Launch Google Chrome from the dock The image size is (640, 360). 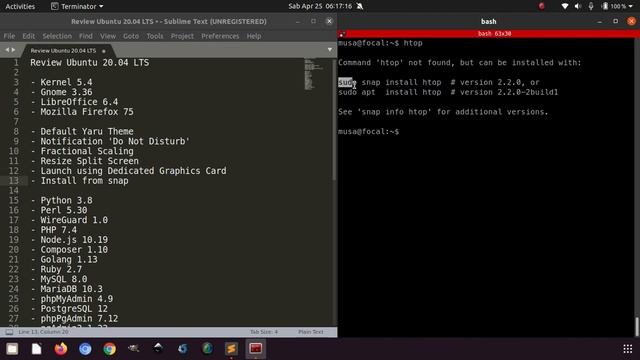[x=109, y=349]
